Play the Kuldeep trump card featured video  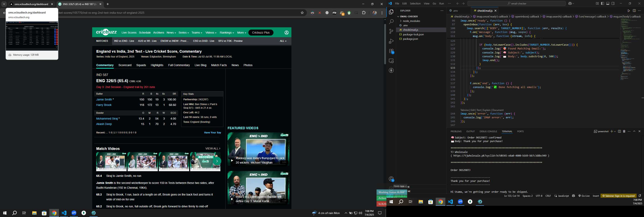click(258, 149)
